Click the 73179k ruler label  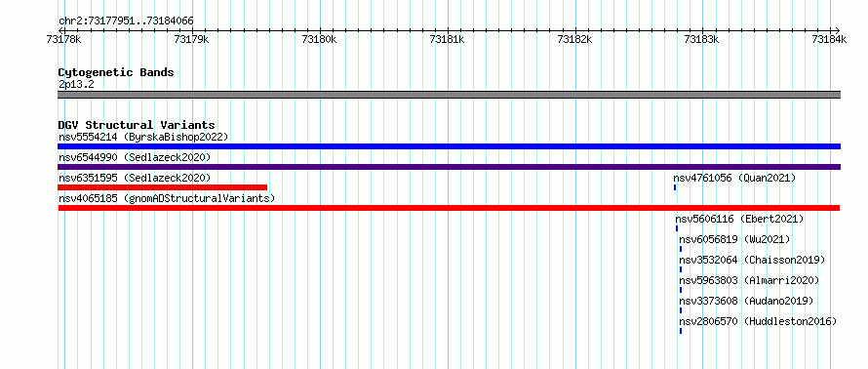click(x=191, y=39)
